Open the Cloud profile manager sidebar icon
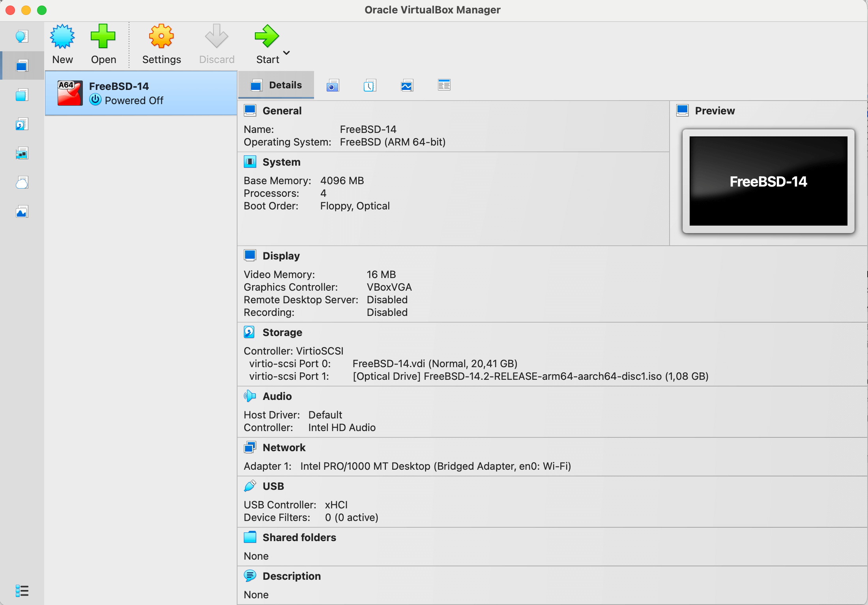The image size is (868, 605). [22, 182]
